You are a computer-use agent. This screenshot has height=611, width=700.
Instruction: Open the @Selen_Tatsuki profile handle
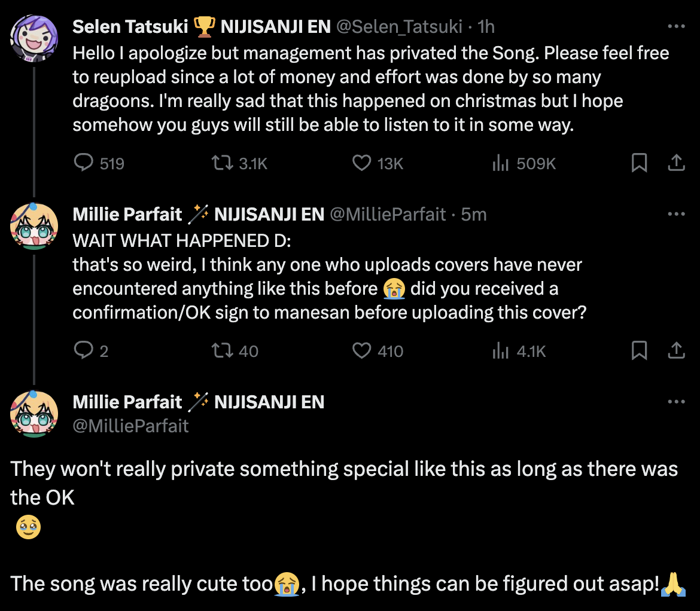point(399,27)
